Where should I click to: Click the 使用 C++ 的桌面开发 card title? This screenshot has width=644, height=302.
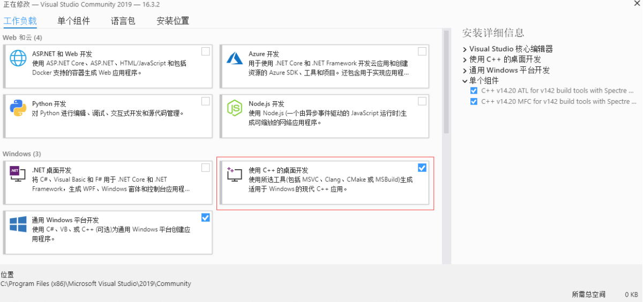pos(279,170)
